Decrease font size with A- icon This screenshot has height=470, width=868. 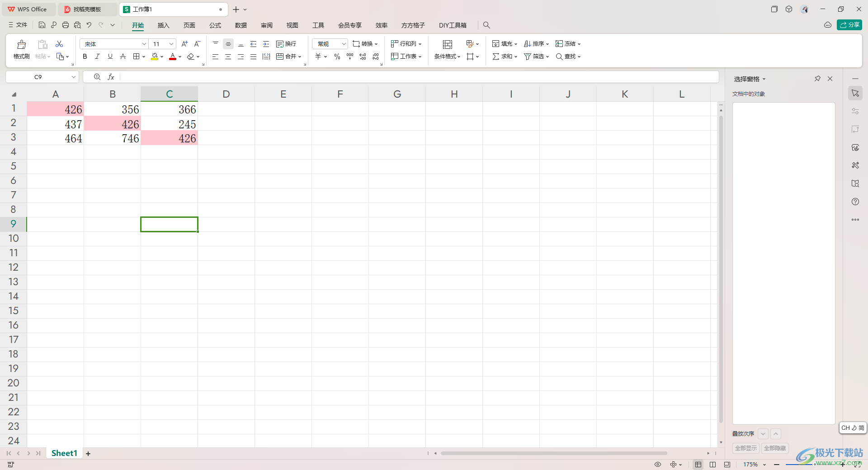pyautogui.click(x=197, y=44)
